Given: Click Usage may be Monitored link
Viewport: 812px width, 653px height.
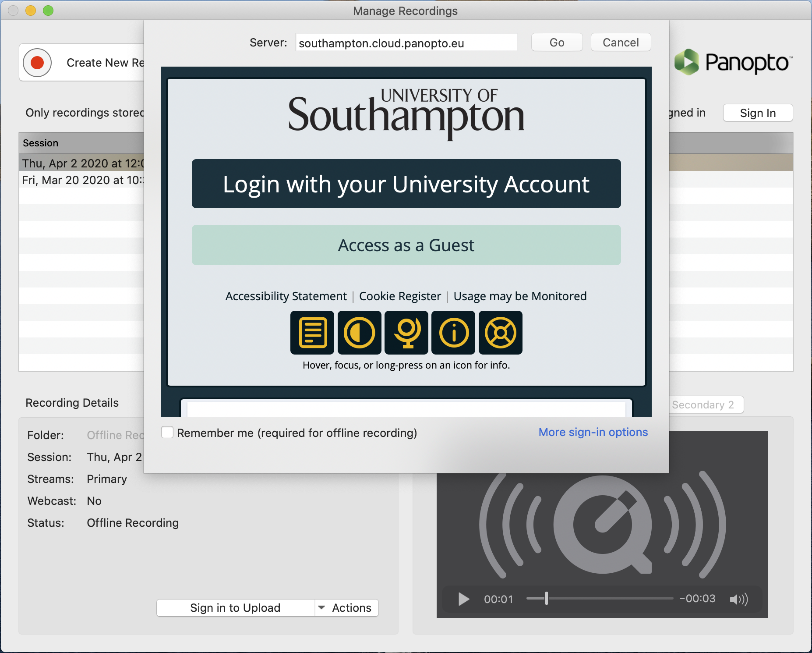Looking at the screenshot, I should 520,296.
